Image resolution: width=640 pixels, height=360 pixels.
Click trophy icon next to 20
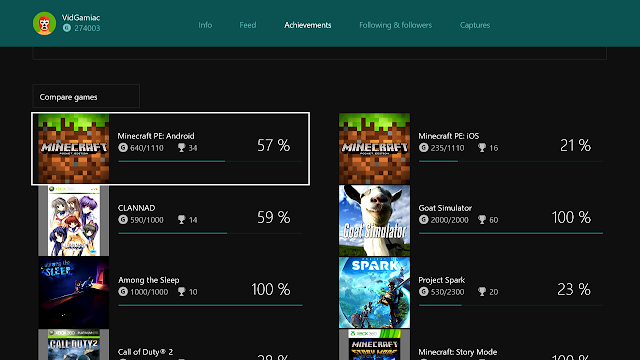click(482, 291)
